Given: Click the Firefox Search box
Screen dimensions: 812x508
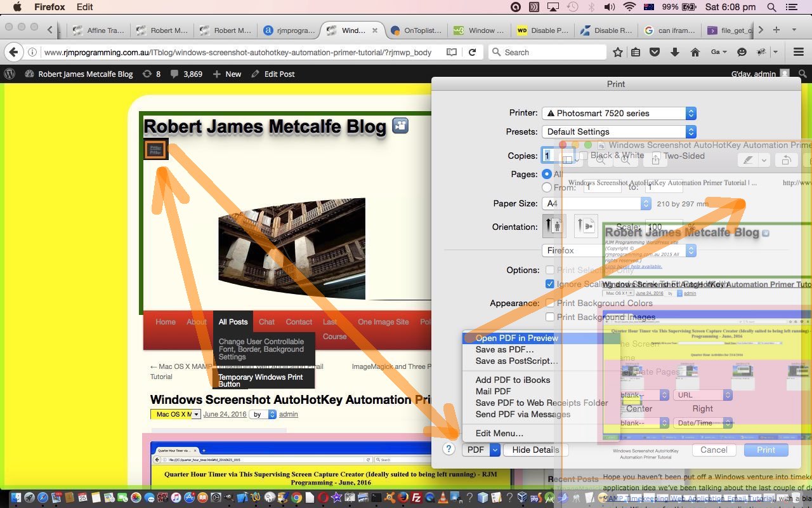Looking at the screenshot, I should [547, 52].
